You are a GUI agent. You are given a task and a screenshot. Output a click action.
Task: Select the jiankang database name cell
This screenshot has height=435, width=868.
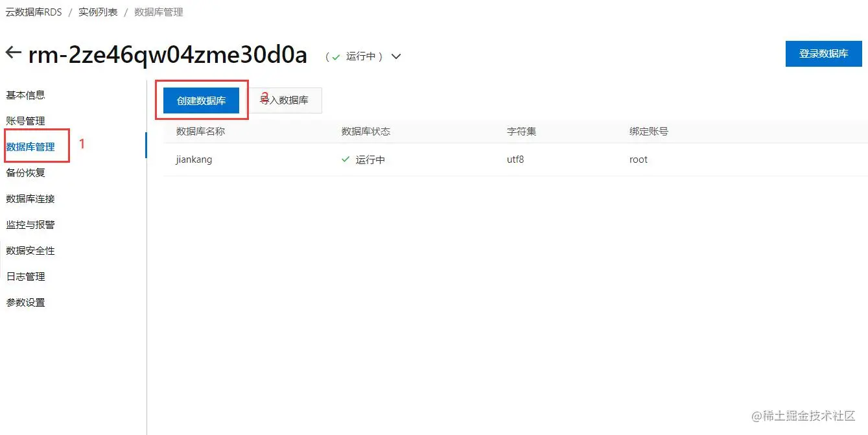(194, 159)
